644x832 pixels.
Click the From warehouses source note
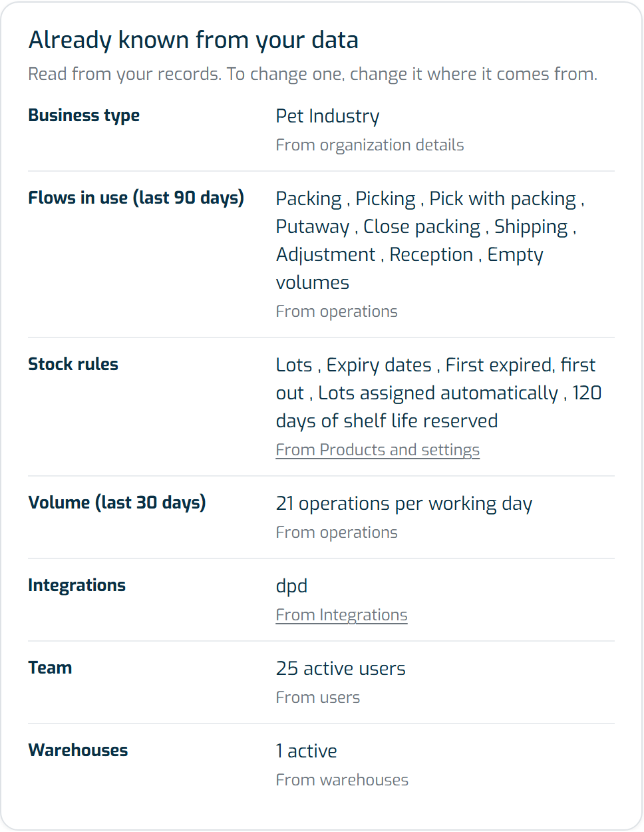pyautogui.click(x=342, y=780)
